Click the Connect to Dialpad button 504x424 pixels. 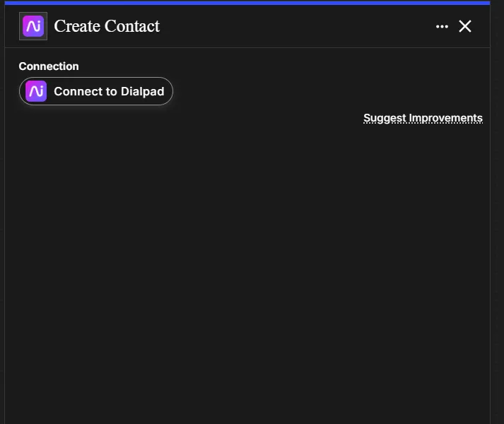96,91
